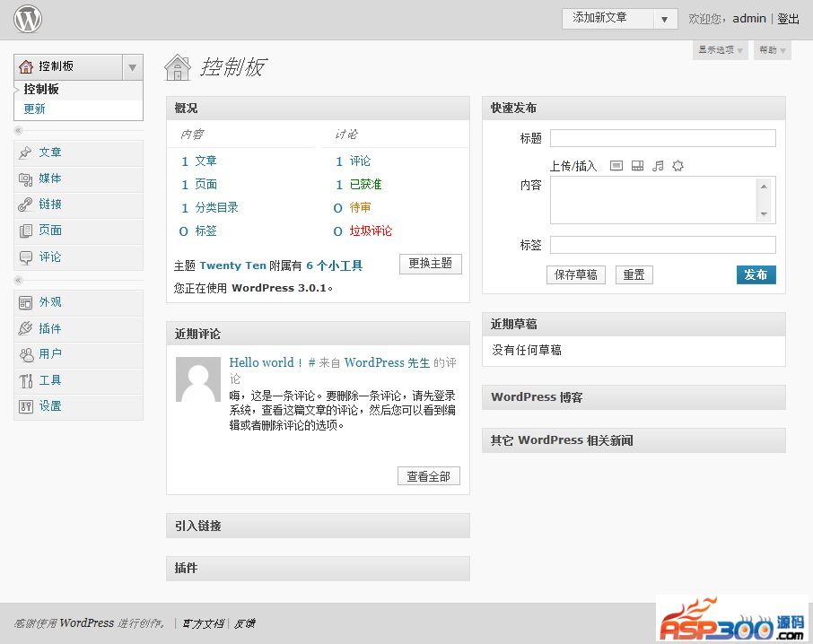Click the blue 发布 button
This screenshot has height=644, width=813.
click(756, 274)
